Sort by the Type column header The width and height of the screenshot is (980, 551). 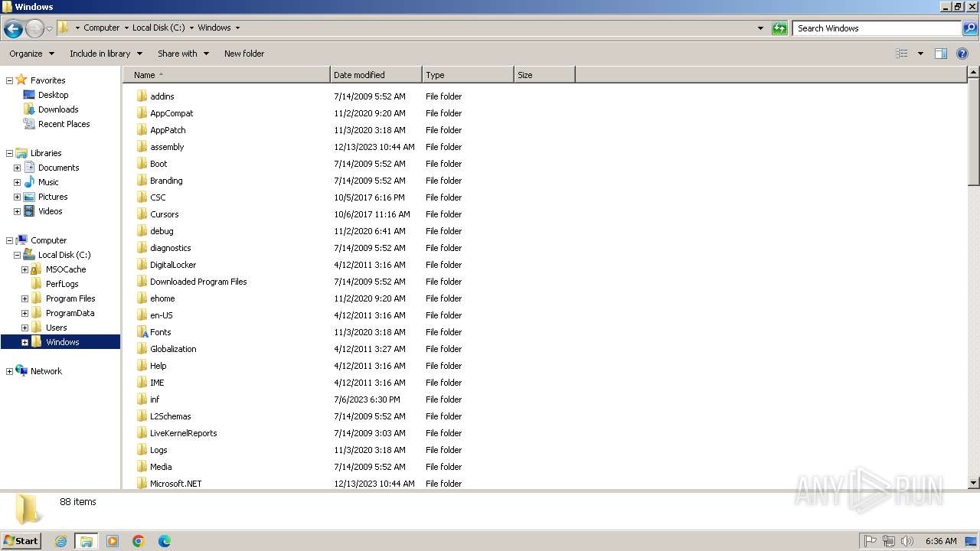click(468, 75)
